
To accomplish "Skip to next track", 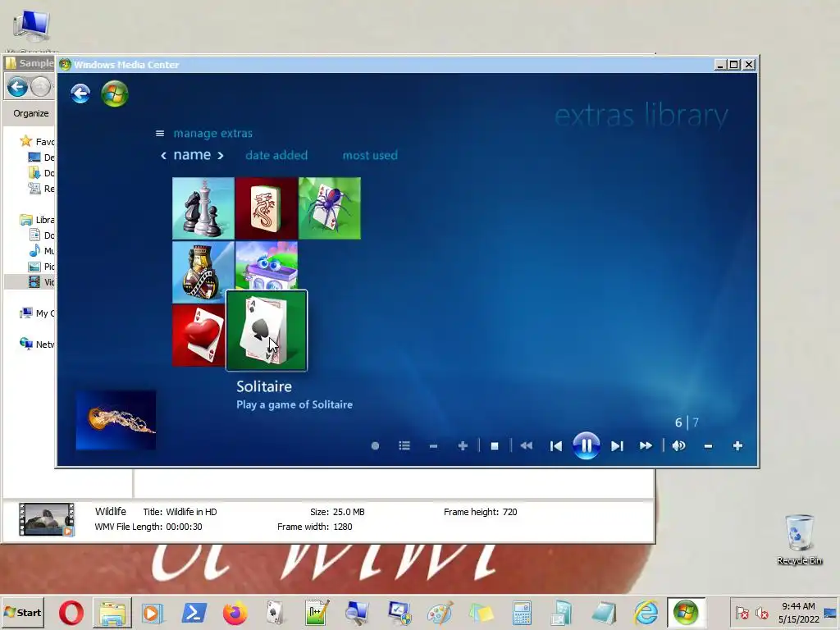I will coord(617,445).
